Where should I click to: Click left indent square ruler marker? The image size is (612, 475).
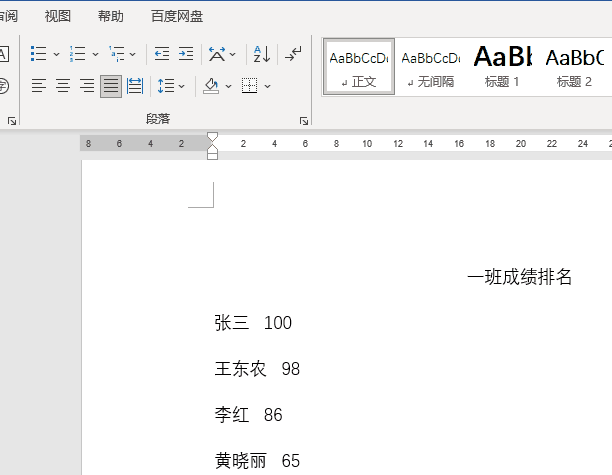click(x=212, y=156)
